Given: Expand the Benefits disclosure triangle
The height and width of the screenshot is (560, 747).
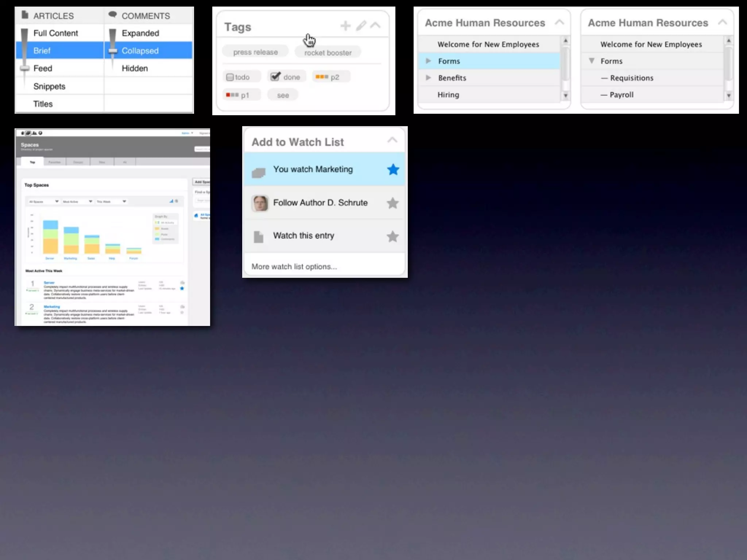Looking at the screenshot, I should (x=428, y=78).
